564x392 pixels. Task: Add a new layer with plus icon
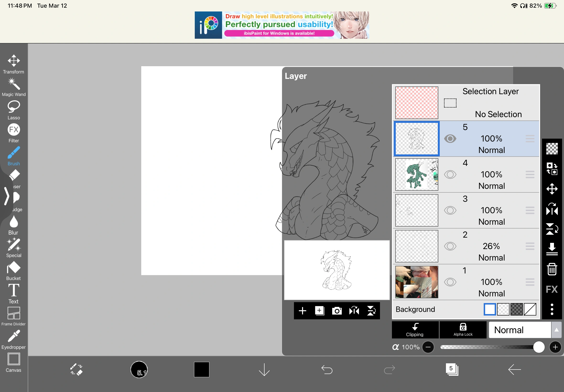point(303,311)
